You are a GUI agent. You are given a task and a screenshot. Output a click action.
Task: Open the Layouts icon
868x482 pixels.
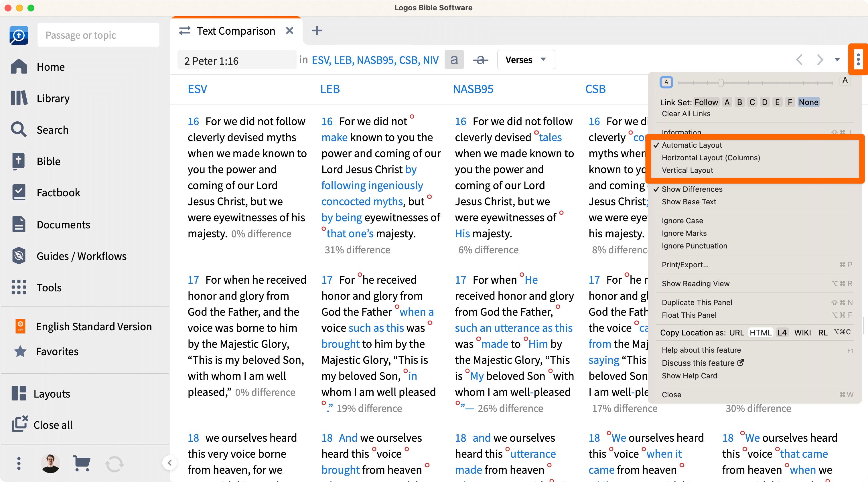click(19, 394)
